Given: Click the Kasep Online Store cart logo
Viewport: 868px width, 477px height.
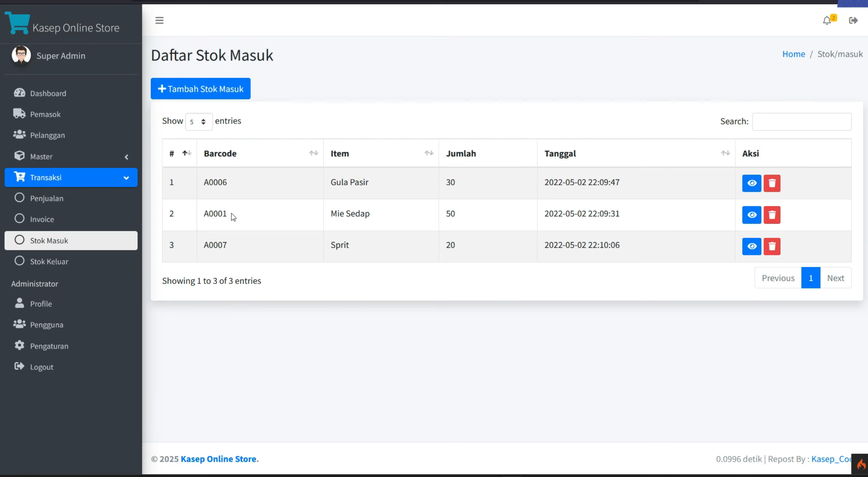Looking at the screenshot, I should pos(17,23).
